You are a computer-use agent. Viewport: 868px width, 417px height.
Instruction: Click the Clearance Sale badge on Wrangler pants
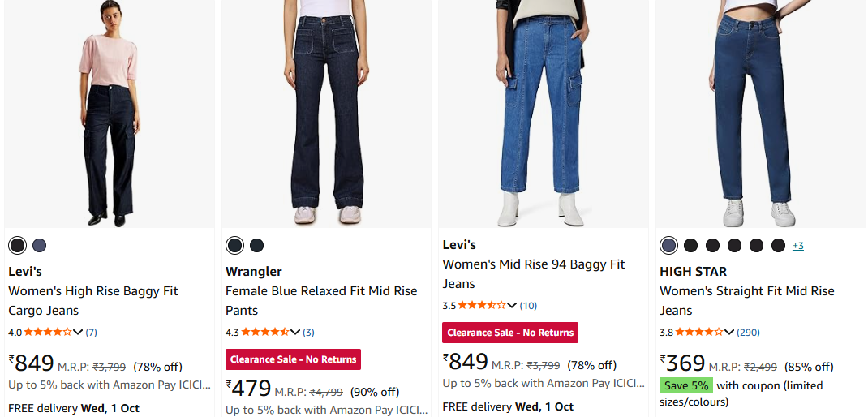tap(293, 359)
